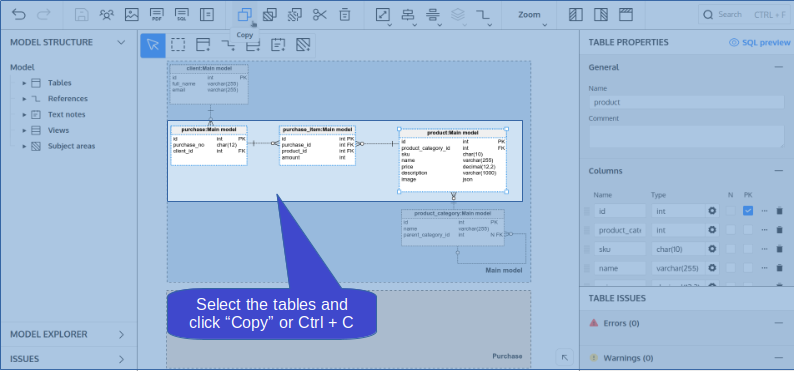The width and height of the screenshot is (794, 371).
Task: Click the Save diskette icon
Action: (x=82, y=15)
